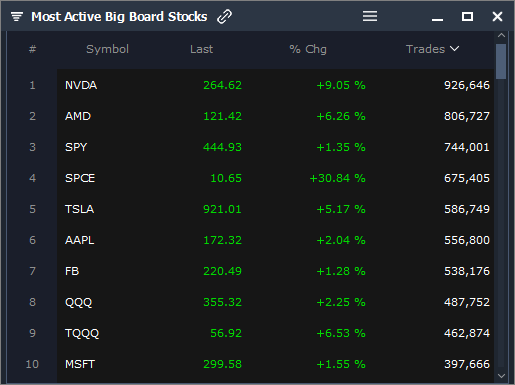Screen dimensions: 515x385
Task: Open the filter icon in title bar
Action: click(x=17, y=16)
